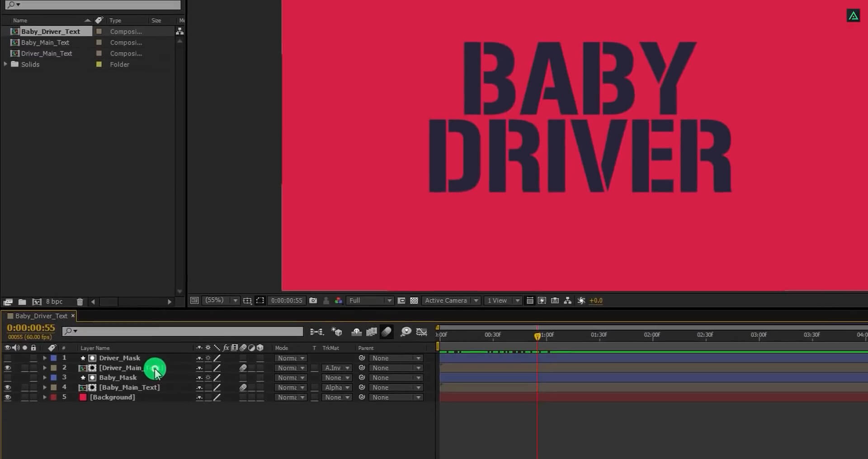Image resolution: width=868 pixels, height=459 pixels.
Task: Expand Background layer properties triangle
Action: [x=44, y=398]
